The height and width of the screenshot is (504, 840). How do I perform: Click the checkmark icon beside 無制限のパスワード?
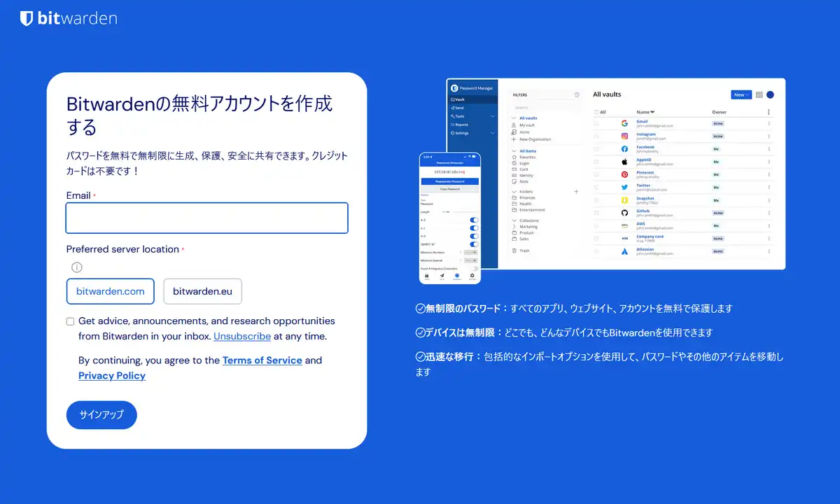click(420, 308)
